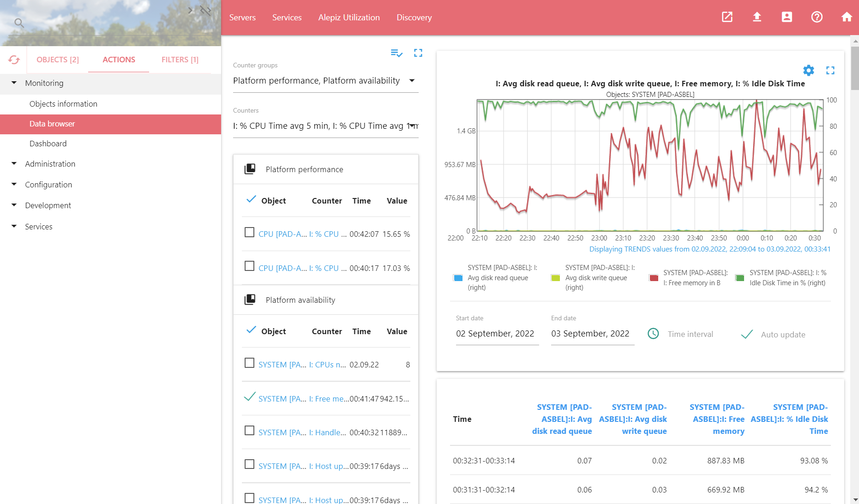Click the user account icon
The width and height of the screenshot is (859, 504).
tap(787, 17)
